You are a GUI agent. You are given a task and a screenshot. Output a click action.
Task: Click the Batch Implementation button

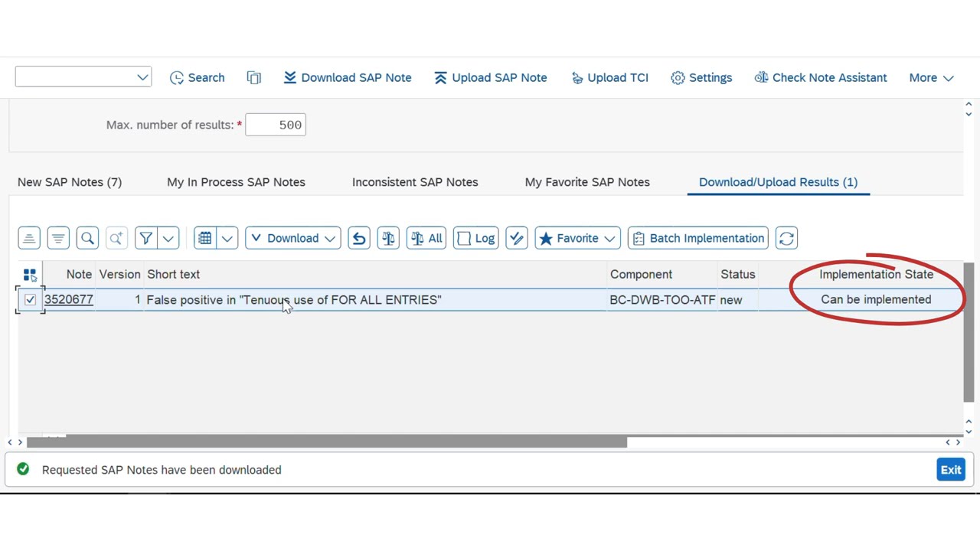(x=698, y=238)
